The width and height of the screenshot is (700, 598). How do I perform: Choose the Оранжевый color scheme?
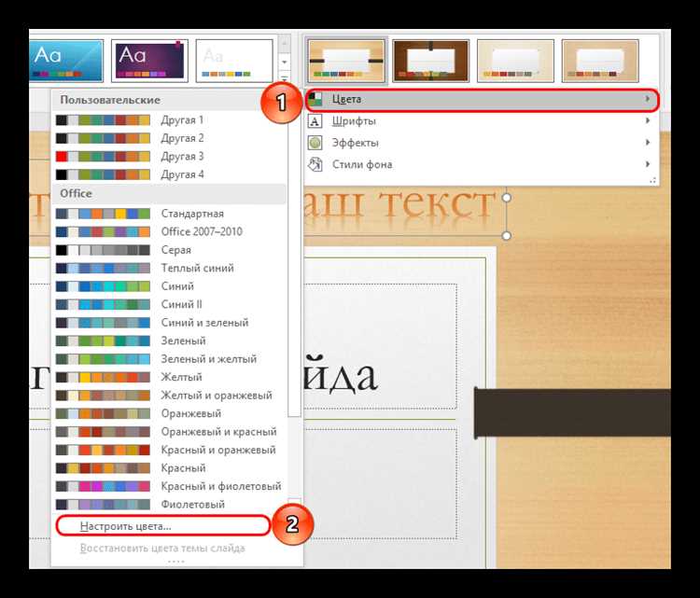pos(170,413)
